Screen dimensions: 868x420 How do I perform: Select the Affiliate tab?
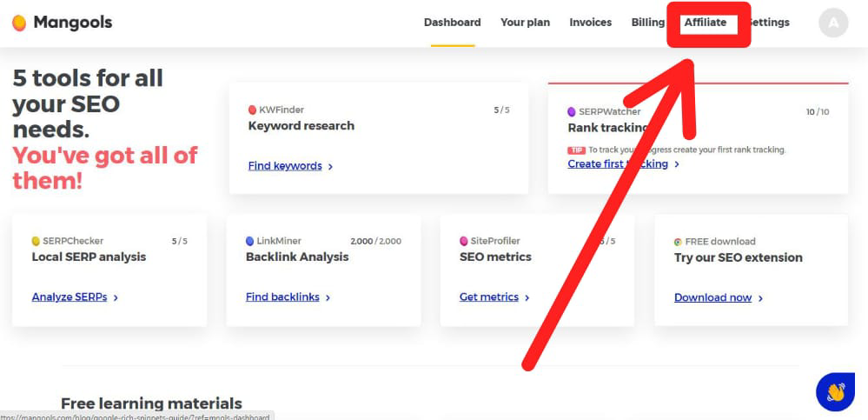(706, 23)
